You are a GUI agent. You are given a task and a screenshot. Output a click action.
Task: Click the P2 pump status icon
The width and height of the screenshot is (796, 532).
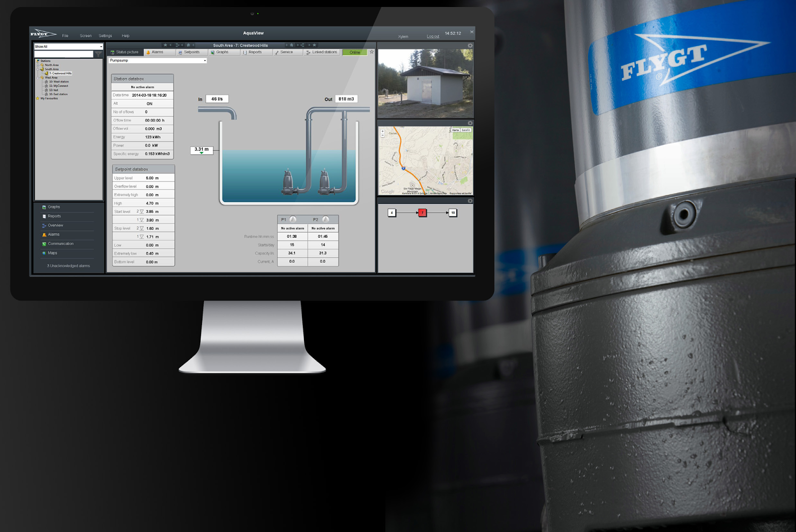click(326, 219)
